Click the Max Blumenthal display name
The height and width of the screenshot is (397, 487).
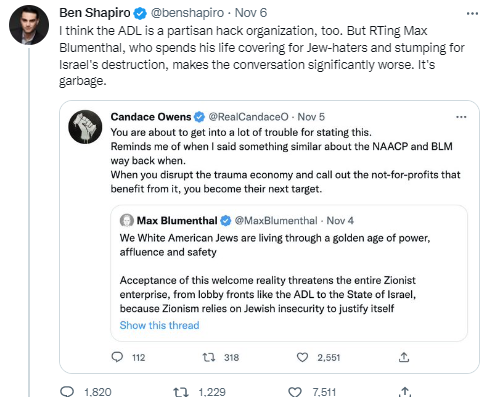click(177, 221)
